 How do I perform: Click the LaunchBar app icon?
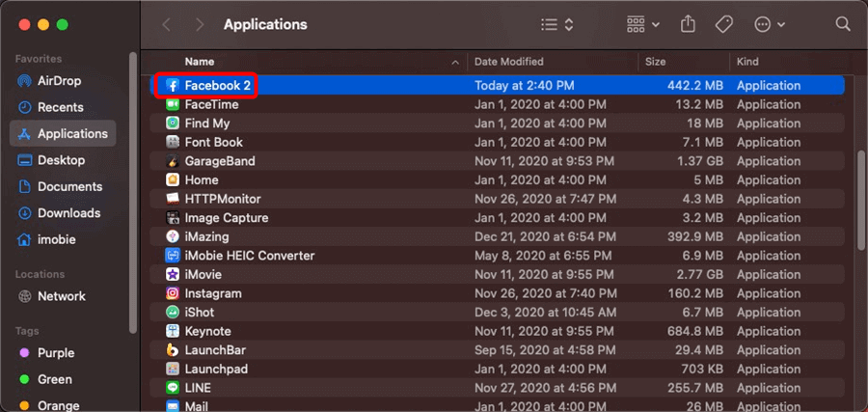pyautogui.click(x=173, y=350)
